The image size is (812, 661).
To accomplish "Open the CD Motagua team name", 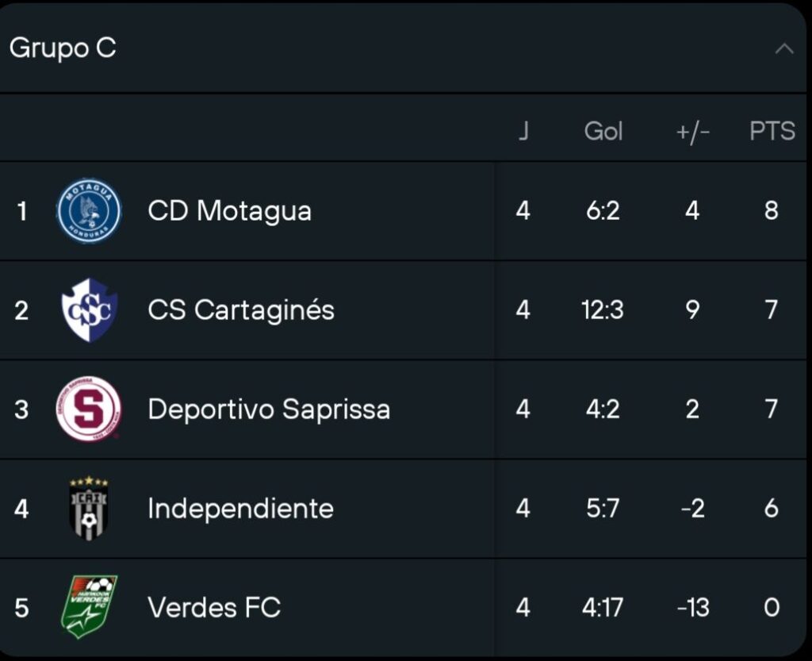I will pyautogui.click(x=229, y=211).
